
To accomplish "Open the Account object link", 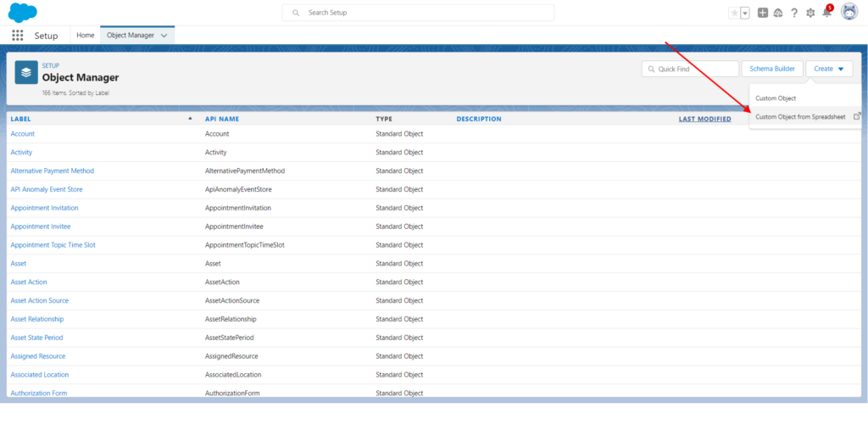I will point(23,133).
